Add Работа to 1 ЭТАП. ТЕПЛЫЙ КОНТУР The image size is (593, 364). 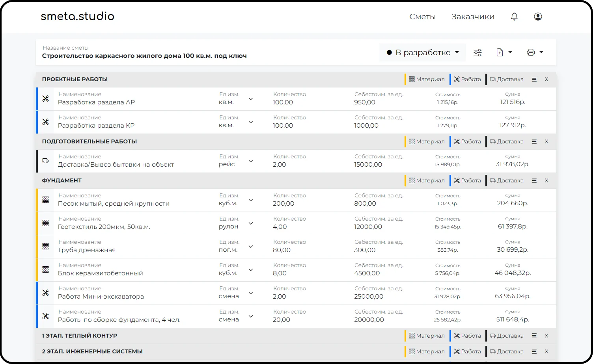click(x=467, y=336)
